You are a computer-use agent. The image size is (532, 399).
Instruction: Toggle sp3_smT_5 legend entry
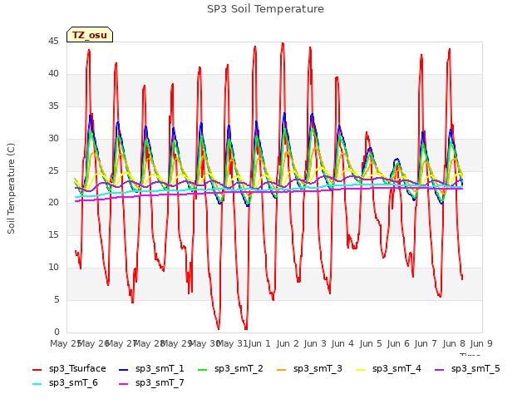click(467, 369)
